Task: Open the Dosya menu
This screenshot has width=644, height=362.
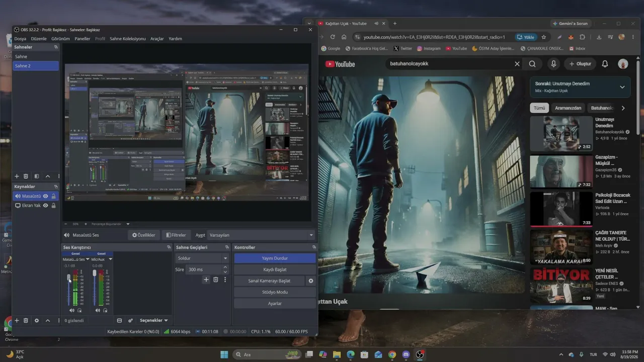Action: 20,39
